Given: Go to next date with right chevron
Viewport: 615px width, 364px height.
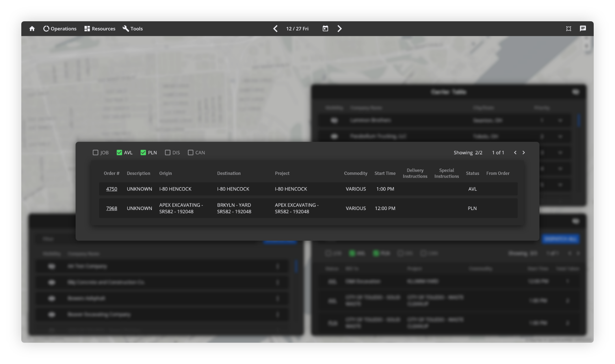Looking at the screenshot, I should [339, 29].
